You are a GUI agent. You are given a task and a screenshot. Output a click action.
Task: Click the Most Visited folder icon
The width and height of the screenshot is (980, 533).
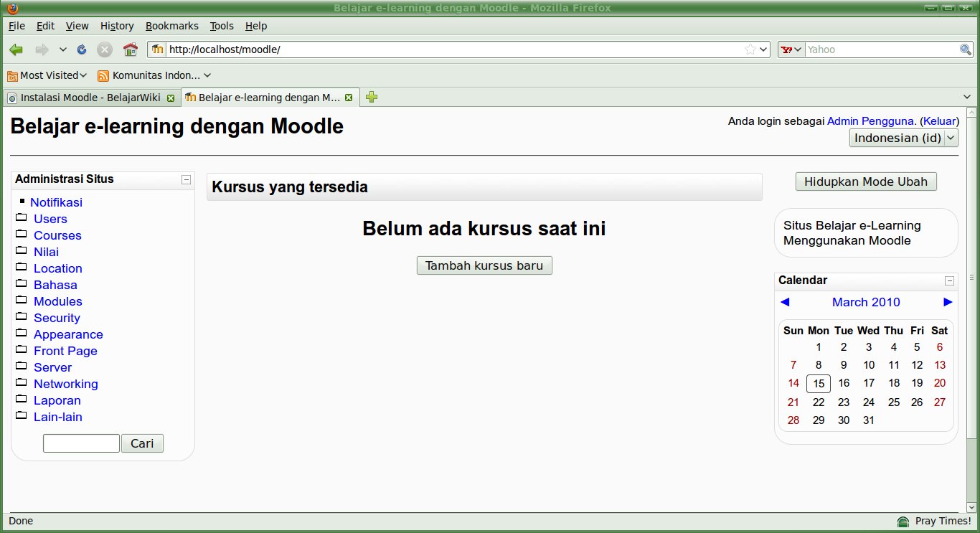[12, 75]
